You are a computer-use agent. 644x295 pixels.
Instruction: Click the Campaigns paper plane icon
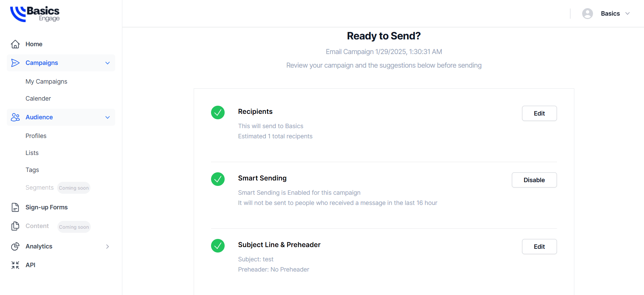pos(15,63)
